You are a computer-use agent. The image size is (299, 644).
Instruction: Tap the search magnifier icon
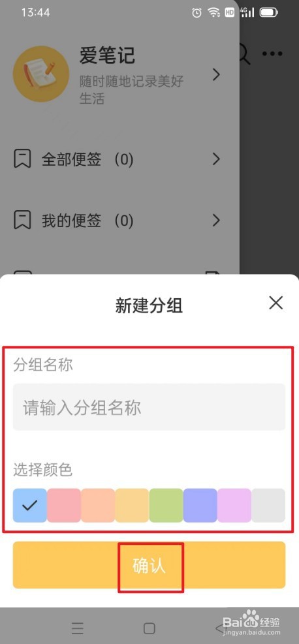pos(245,54)
